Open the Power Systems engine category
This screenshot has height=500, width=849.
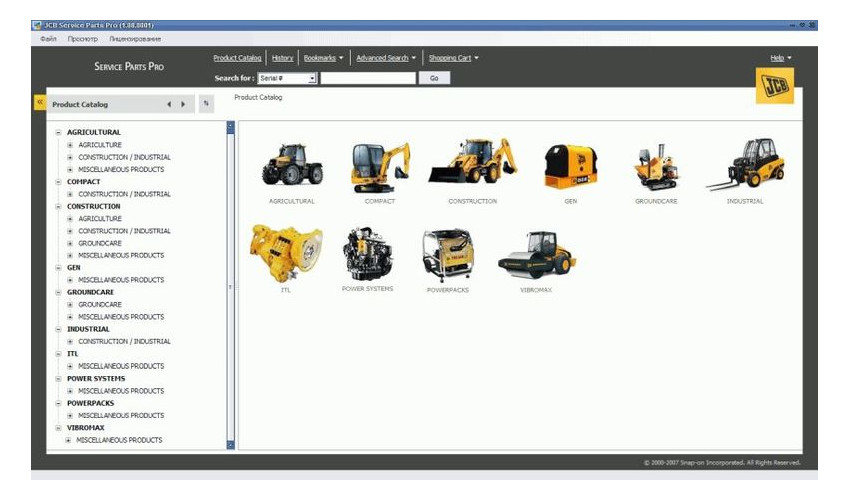368,254
